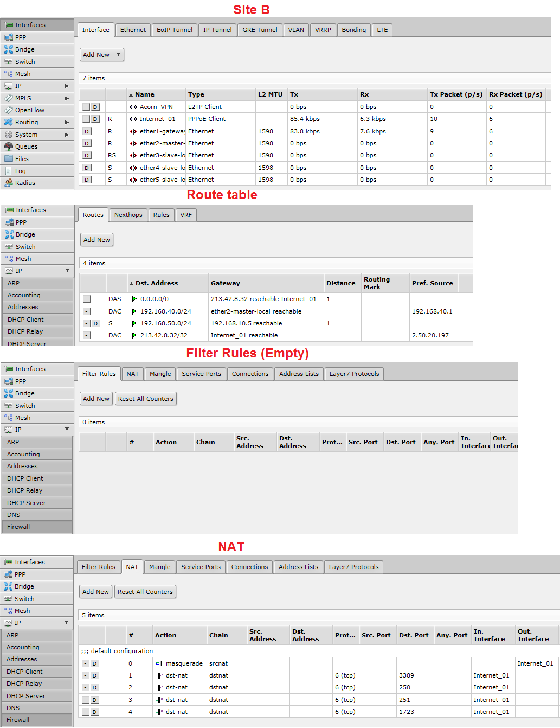
Task: Disable the dst-nat rule for port 3389
Action: [x=95, y=675]
